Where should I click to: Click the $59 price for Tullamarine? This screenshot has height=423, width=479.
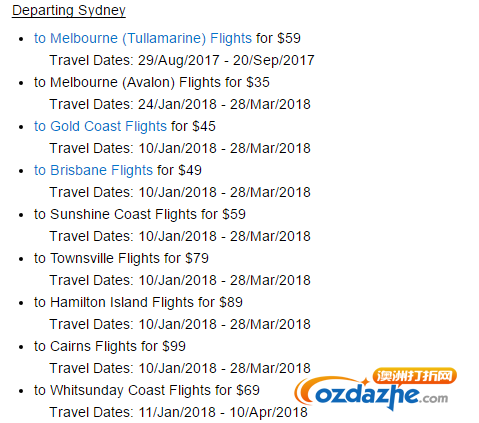288,38
